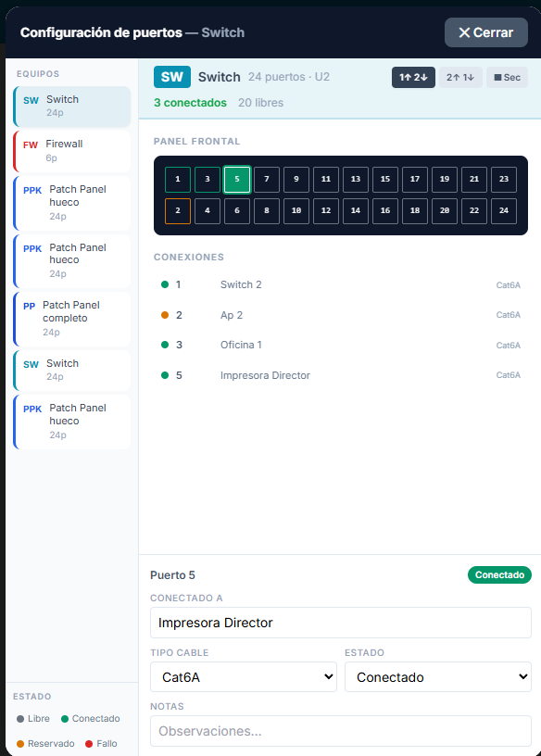
Task: Open connection row 2 Ap 2
Action: pos(340,315)
